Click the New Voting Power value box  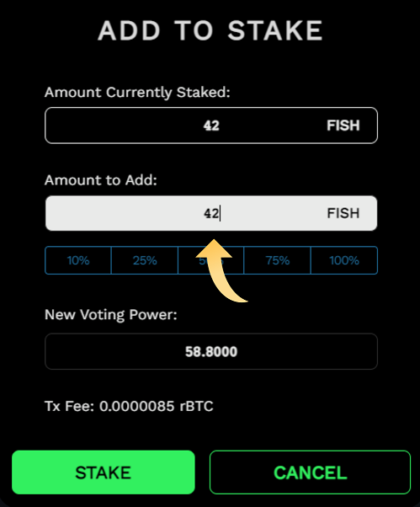[x=211, y=351]
